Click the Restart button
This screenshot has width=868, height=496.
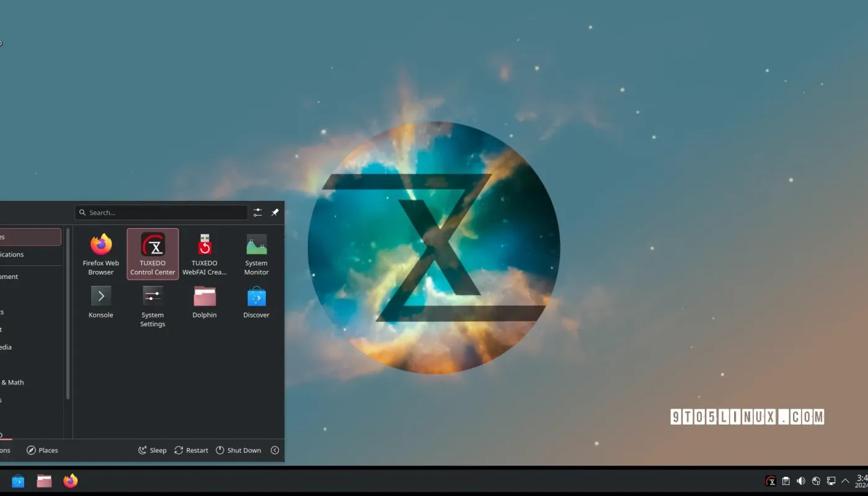tap(191, 450)
